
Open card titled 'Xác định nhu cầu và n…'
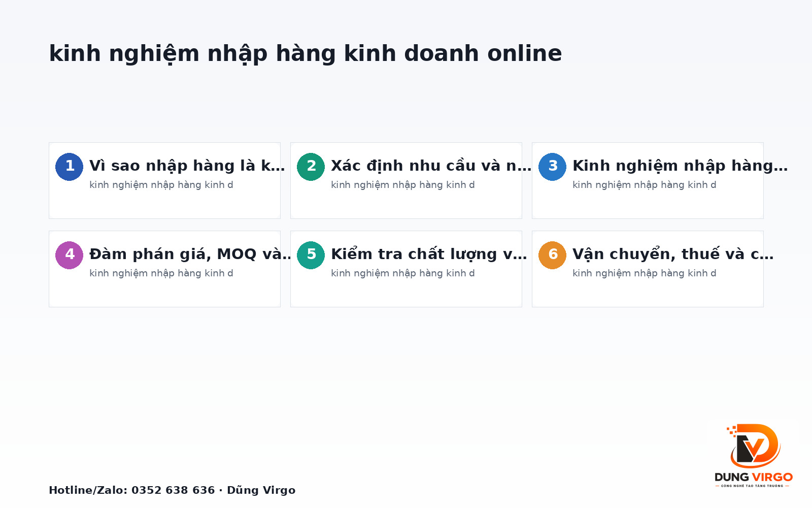pos(406,180)
